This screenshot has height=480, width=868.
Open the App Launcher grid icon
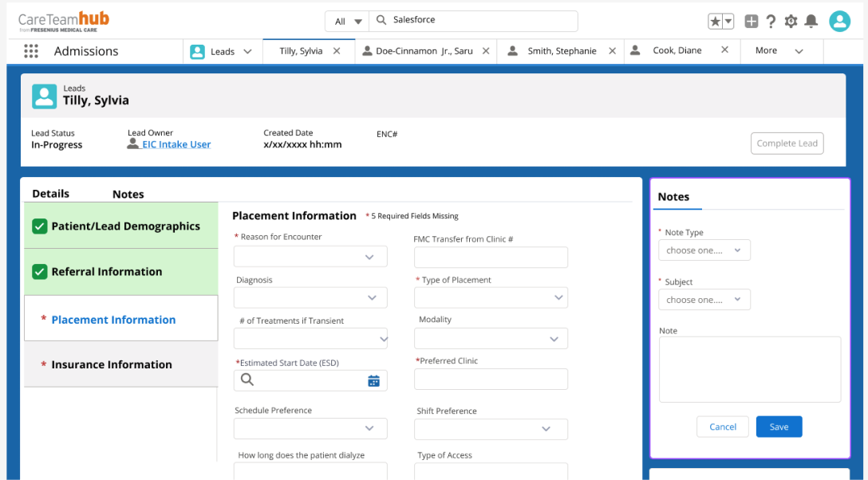tap(31, 51)
